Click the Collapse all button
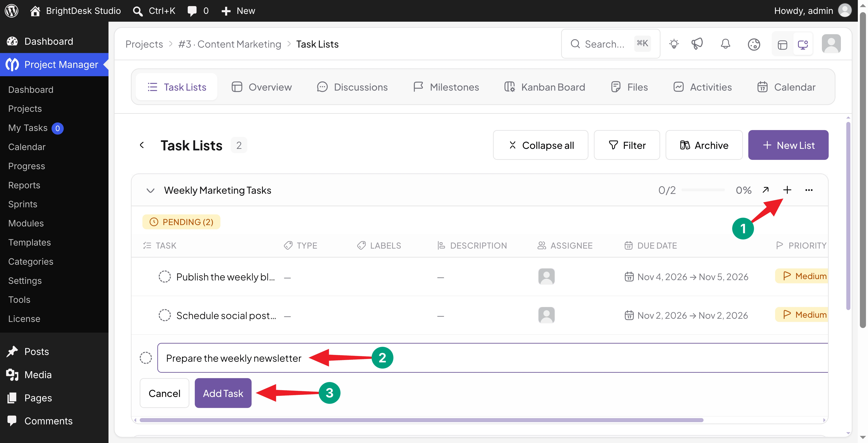Image resolution: width=868 pixels, height=443 pixels. pyautogui.click(x=540, y=145)
